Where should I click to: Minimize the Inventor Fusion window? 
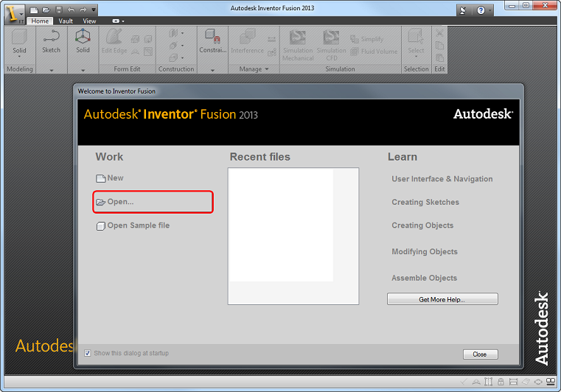click(x=512, y=5)
